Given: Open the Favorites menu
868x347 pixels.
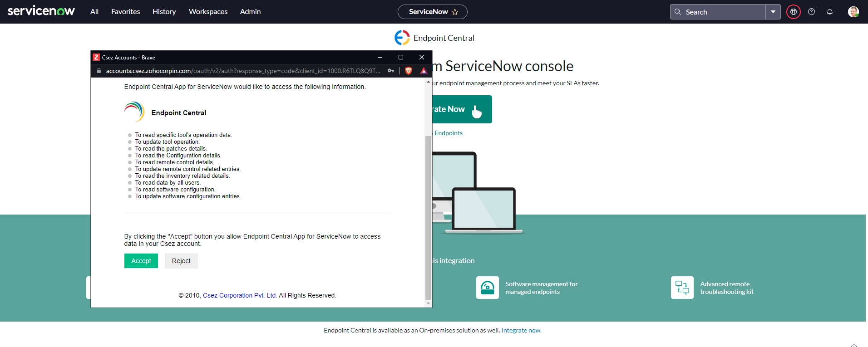Looking at the screenshot, I should point(125,12).
